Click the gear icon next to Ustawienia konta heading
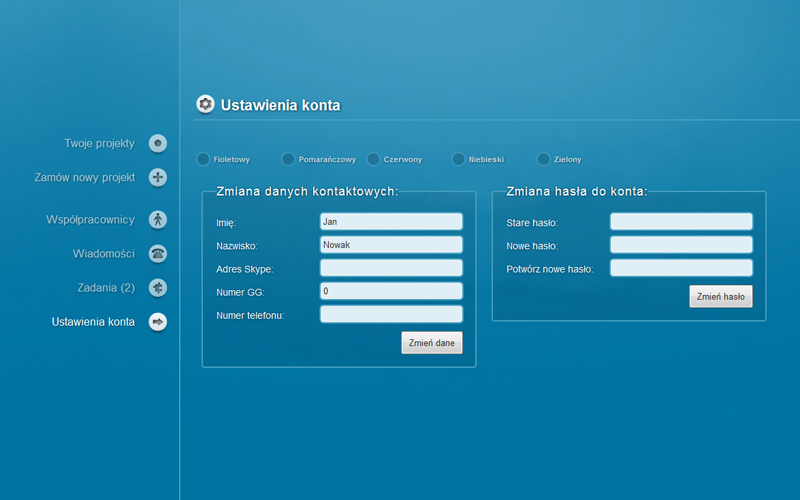This screenshot has height=500, width=800. point(205,105)
